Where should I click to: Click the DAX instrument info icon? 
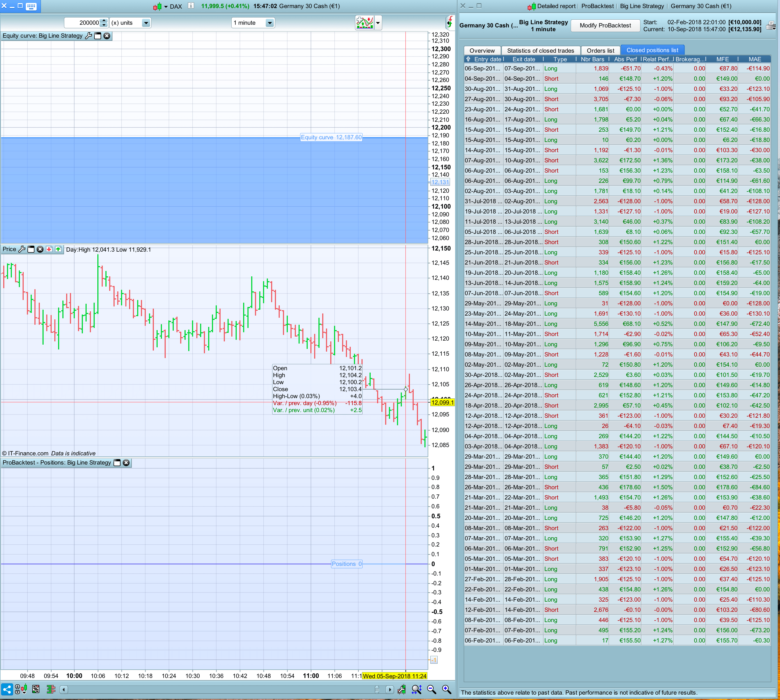click(191, 6)
